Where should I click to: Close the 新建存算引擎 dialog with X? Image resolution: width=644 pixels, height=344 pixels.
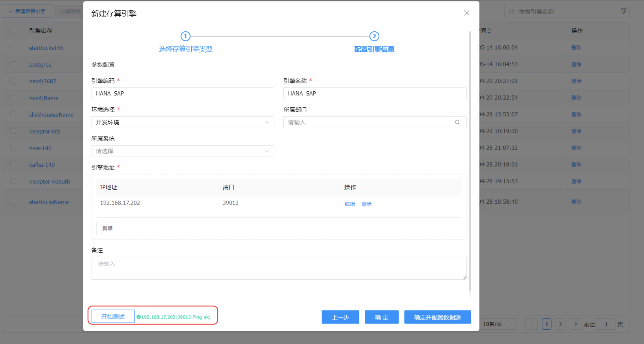pyautogui.click(x=466, y=13)
